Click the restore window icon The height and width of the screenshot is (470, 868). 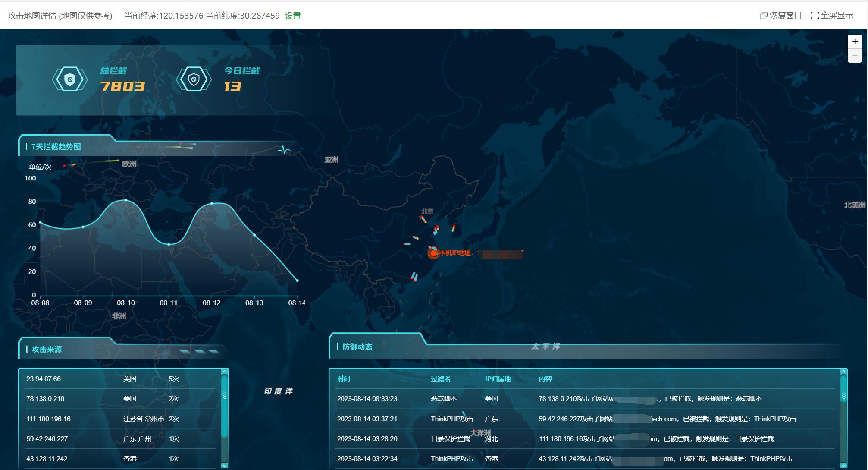click(763, 16)
